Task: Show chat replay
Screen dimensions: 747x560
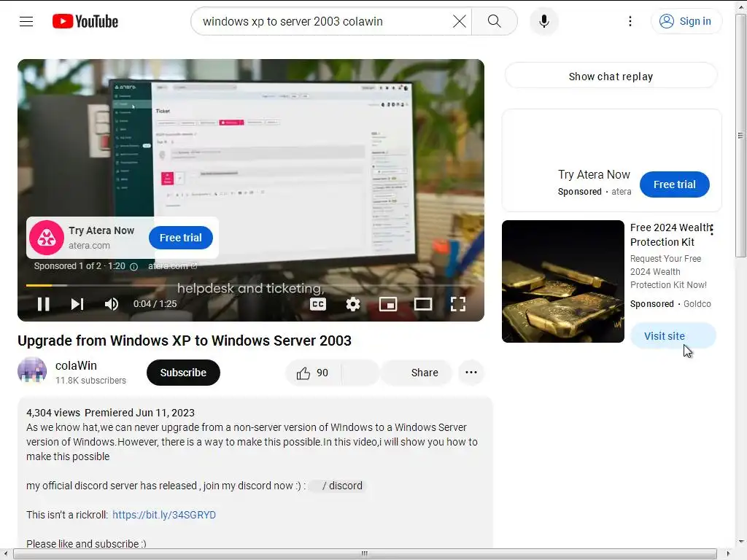Action: [611, 76]
